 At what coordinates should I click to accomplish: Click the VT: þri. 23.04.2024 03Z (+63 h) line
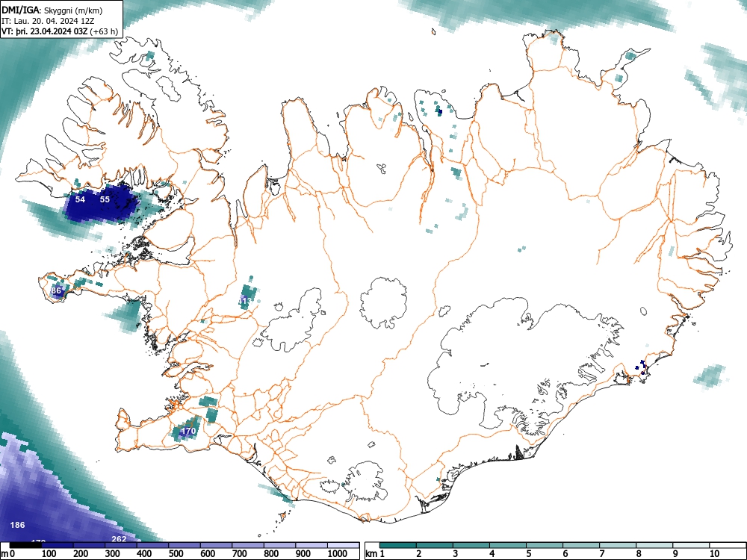[60, 31]
